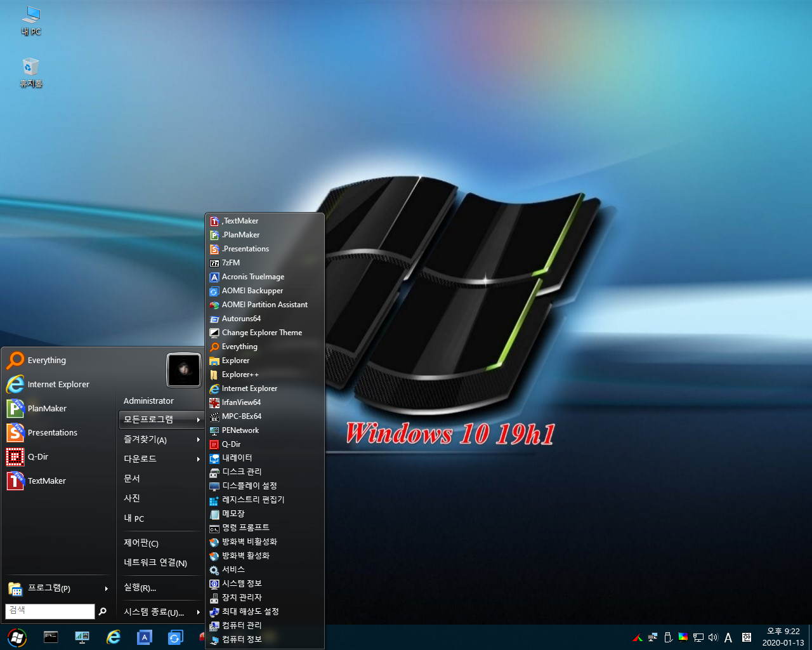This screenshot has height=650, width=812.
Task: Click the Start button on taskbar
Action: (x=17, y=637)
